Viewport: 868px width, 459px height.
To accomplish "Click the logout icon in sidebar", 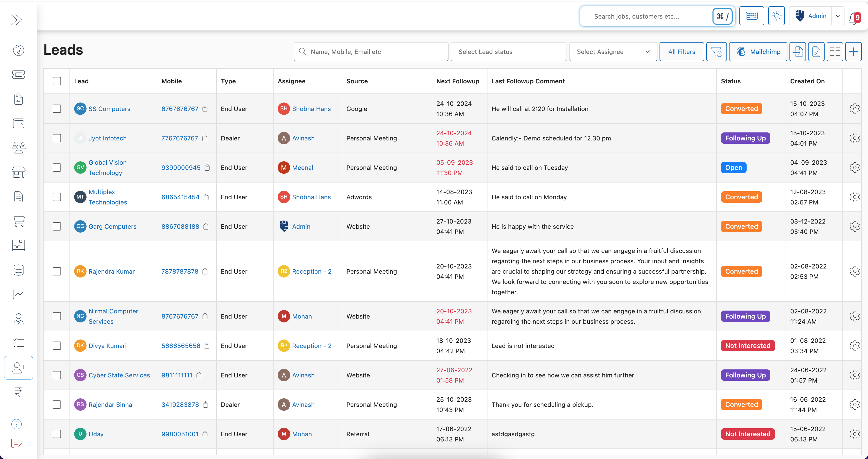I will coord(17,443).
